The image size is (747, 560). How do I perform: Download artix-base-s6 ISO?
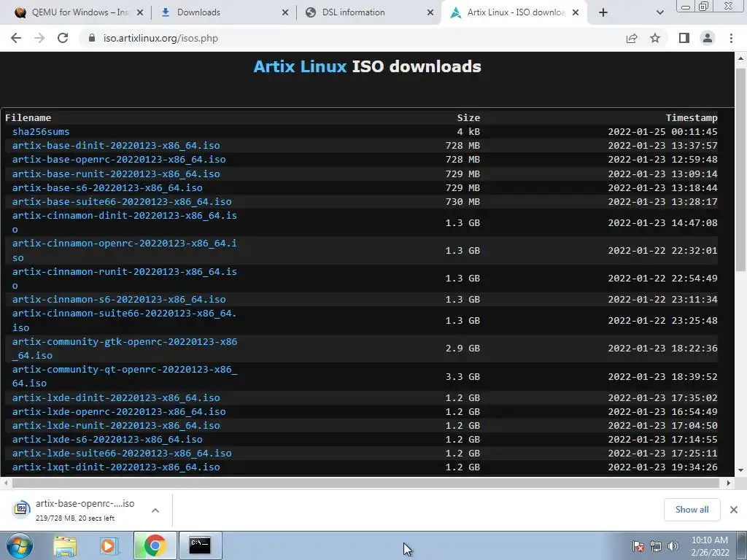click(x=107, y=187)
